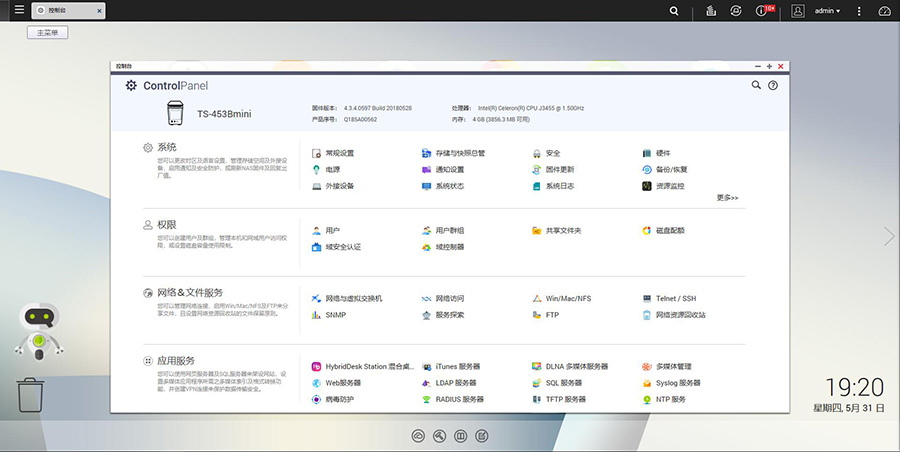Open 网络与虚拟交换机 settings
Screen dimensions: 900x452
point(353,298)
